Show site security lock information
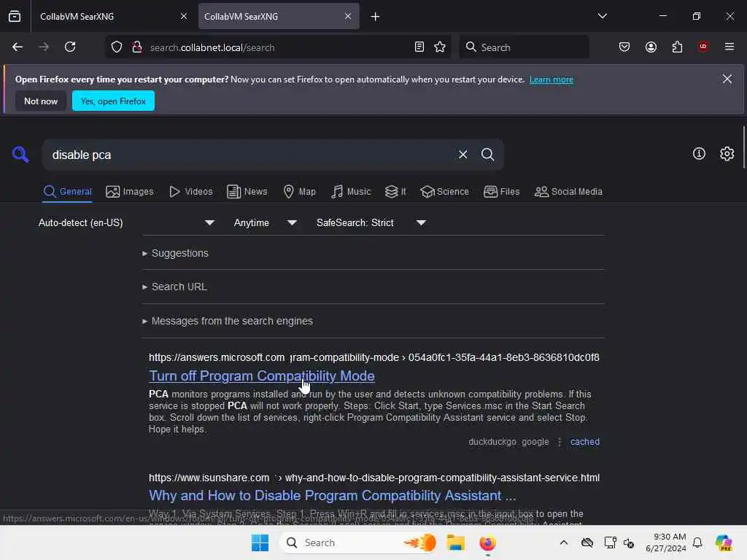The width and height of the screenshot is (747, 560). pyautogui.click(x=136, y=47)
